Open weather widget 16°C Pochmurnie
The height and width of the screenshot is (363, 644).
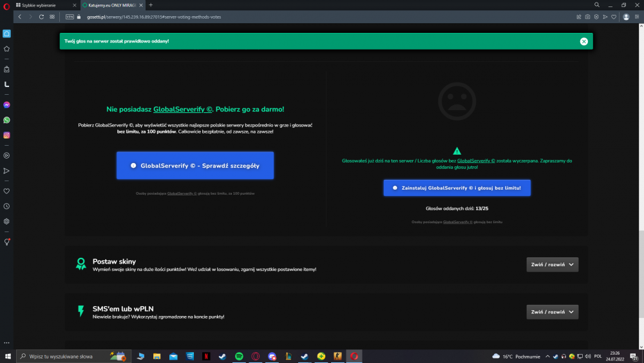516,357
